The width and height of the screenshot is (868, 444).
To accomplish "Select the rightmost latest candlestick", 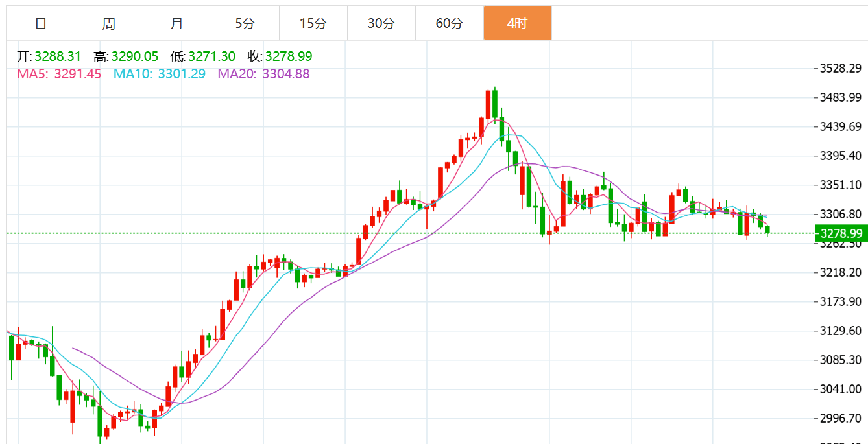I will [x=767, y=229].
